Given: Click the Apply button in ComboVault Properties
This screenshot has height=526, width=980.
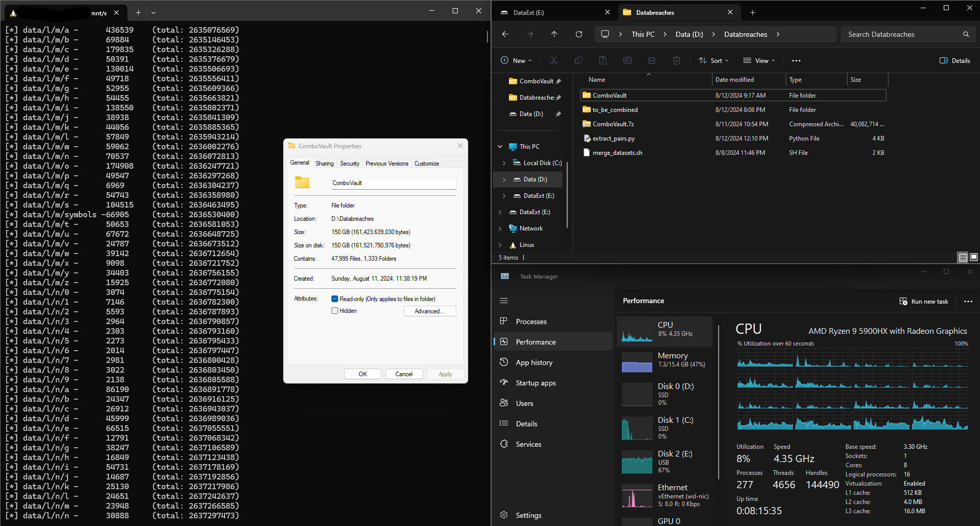Looking at the screenshot, I should 444,374.
